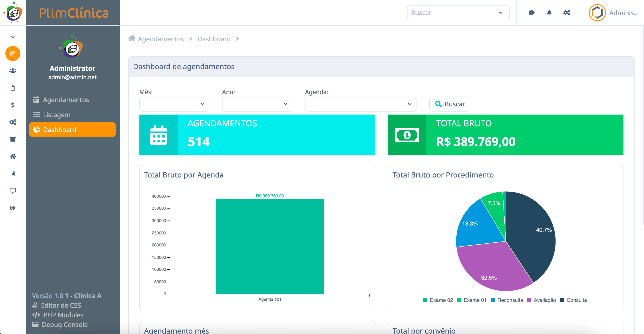This screenshot has width=644, height=334.
Task: Toggle the Exame 01 legend swatch
Action: (x=459, y=300)
